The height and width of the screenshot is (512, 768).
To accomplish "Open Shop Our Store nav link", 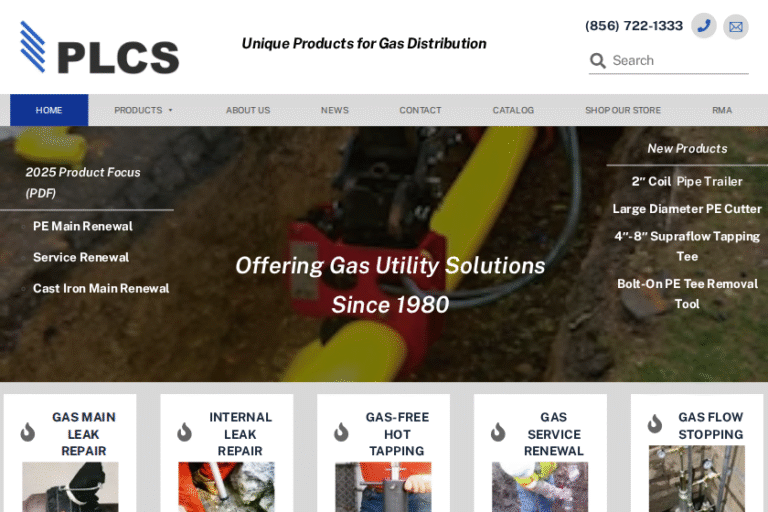I will click(x=623, y=110).
